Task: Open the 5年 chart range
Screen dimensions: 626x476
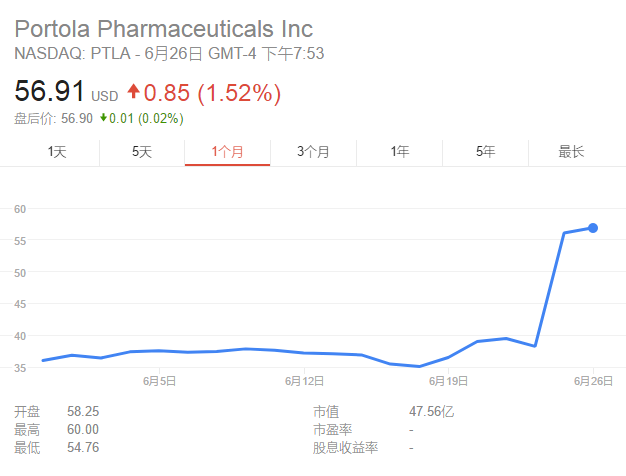Action: tap(485, 151)
